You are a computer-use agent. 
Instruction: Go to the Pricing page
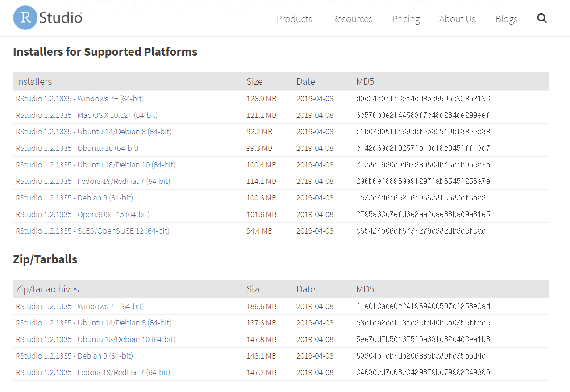(406, 19)
